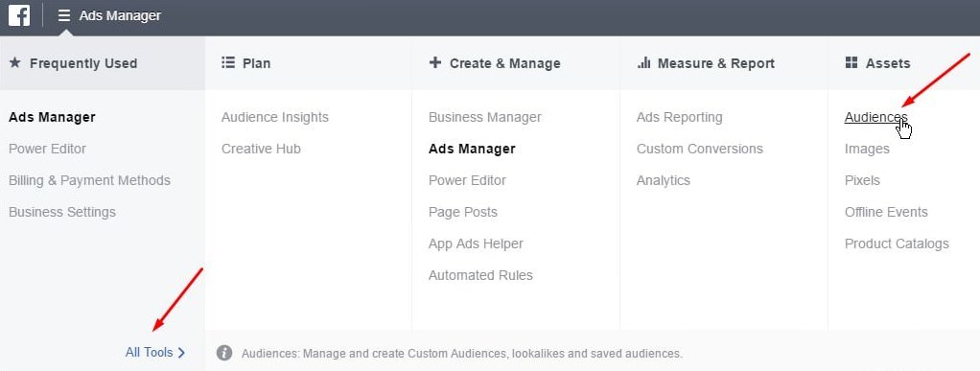The width and height of the screenshot is (980, 371).
Task: Click the star icon beside Frequently Used
Action: pos(15,63)
